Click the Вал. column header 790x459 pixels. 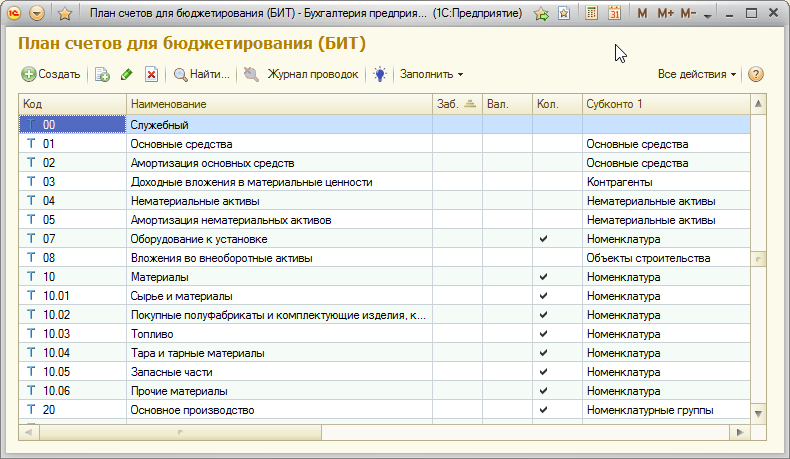tap(507, 104)
